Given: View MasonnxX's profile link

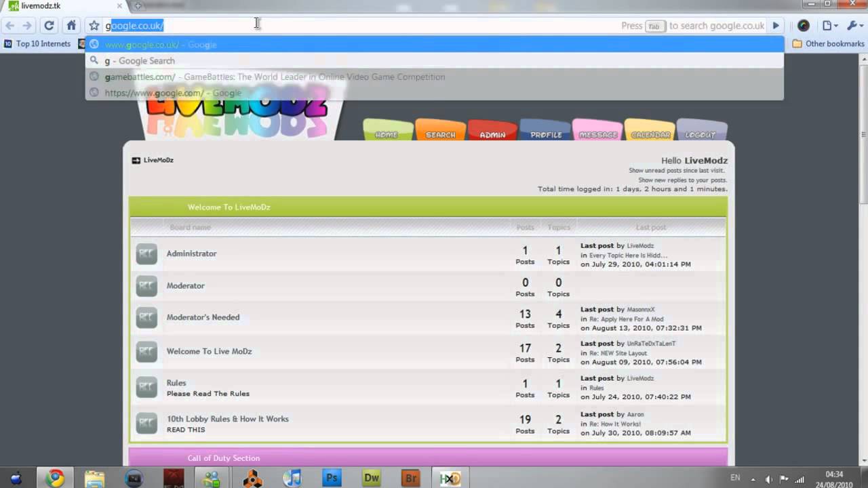Looking at the screenshot, I should (641, 310).
